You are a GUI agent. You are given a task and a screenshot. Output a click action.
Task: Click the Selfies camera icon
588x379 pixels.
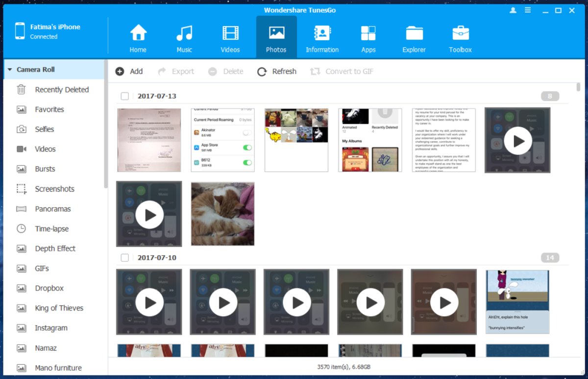point(21,129)
